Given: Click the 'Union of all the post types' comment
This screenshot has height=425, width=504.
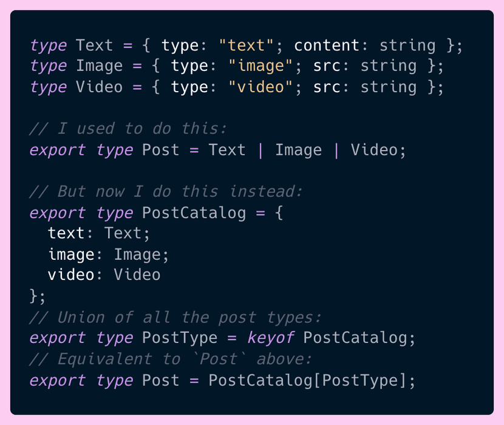Looking at the screenshot, I should click(x=175, y=318).
